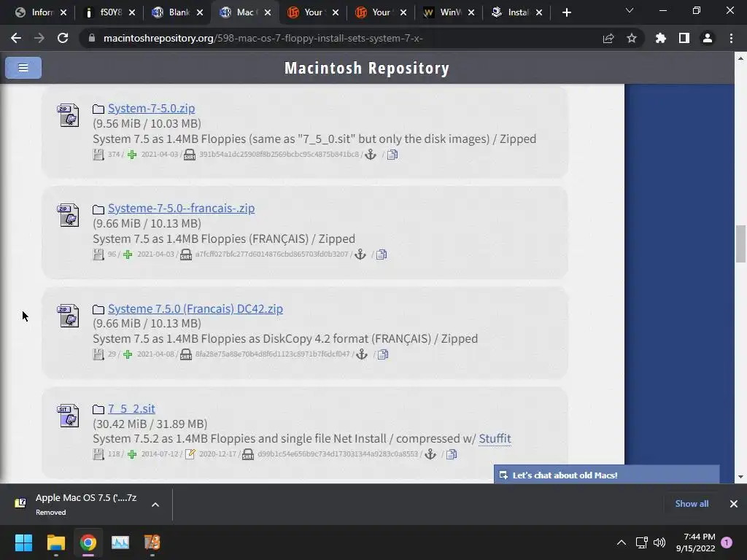
Task: Click the SHA1 icon in System-7-5.0.zip row
Action: 190,155
